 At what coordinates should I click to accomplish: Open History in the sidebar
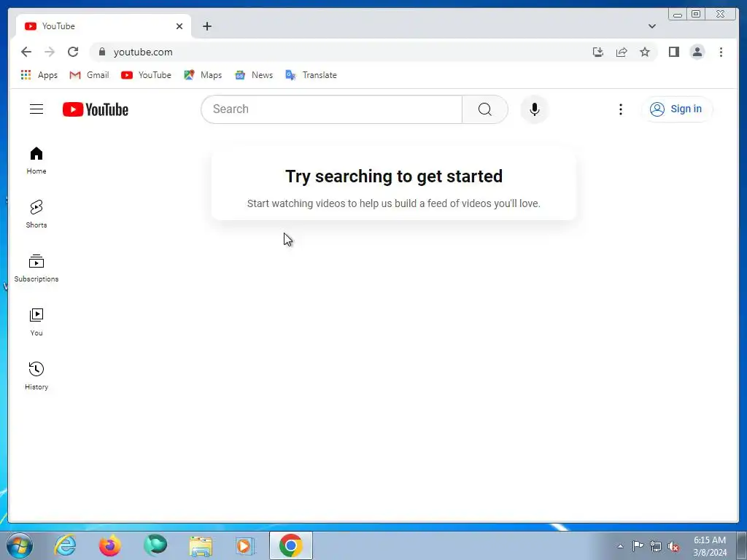pyautogui.click(x=36, y=376)
